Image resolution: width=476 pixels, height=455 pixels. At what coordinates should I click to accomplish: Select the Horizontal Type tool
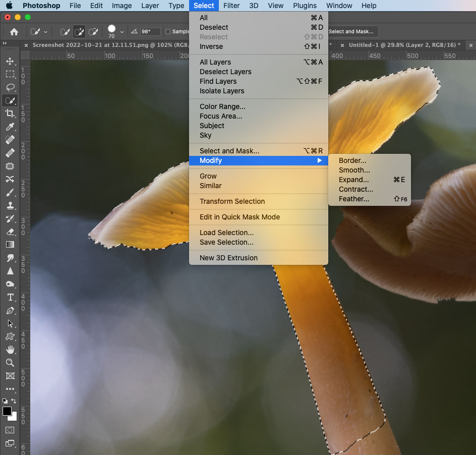10,297
